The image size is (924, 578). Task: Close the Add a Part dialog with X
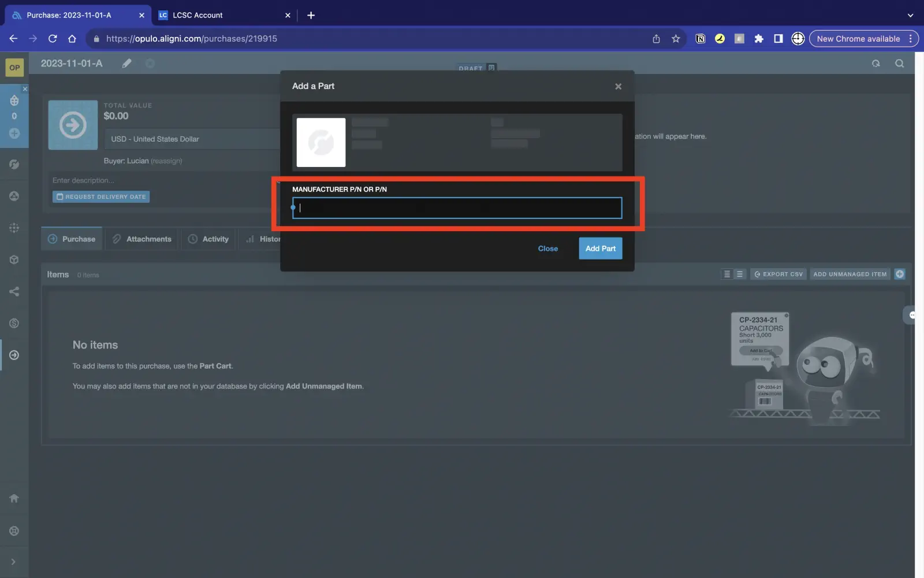coord(618,87)
